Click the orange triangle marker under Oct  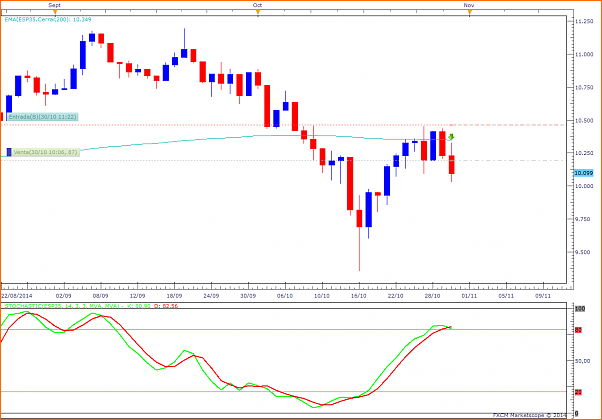click(x=258, y=12)
